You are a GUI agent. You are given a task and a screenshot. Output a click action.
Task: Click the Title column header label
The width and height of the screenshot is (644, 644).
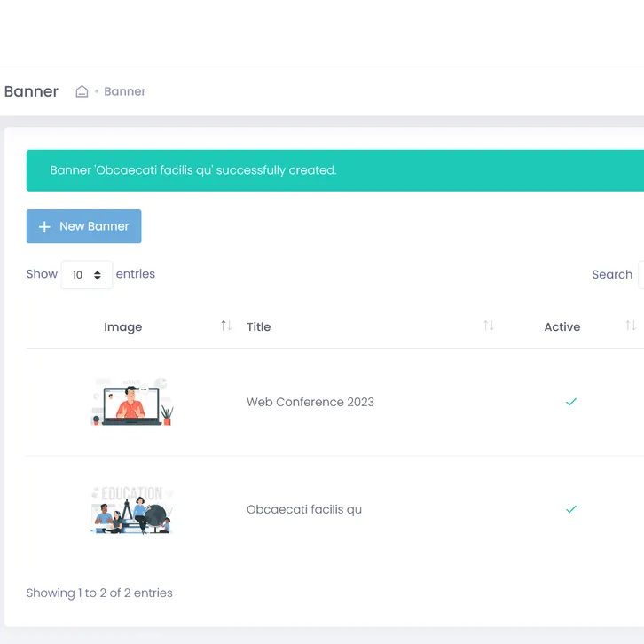[x=258, y=327]
